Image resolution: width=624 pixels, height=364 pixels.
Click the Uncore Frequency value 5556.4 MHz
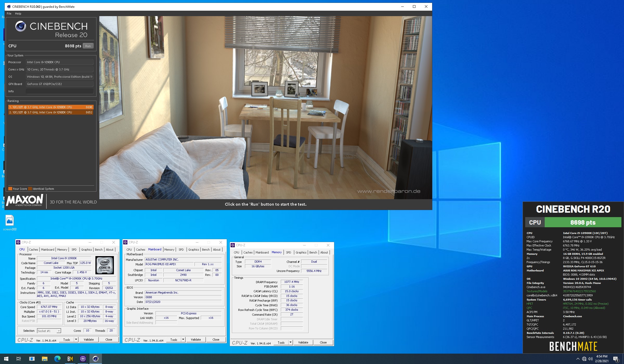(314, 271)
